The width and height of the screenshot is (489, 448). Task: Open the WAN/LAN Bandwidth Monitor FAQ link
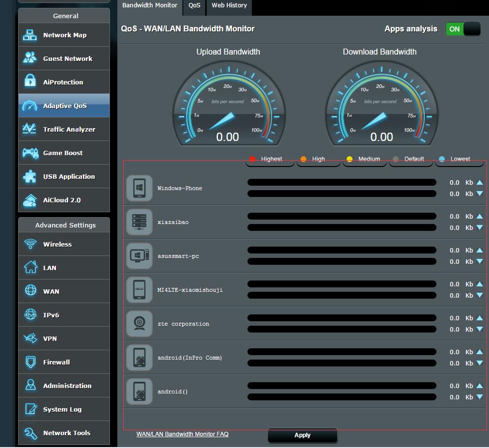pyautogui.click(x=183, y=434)
